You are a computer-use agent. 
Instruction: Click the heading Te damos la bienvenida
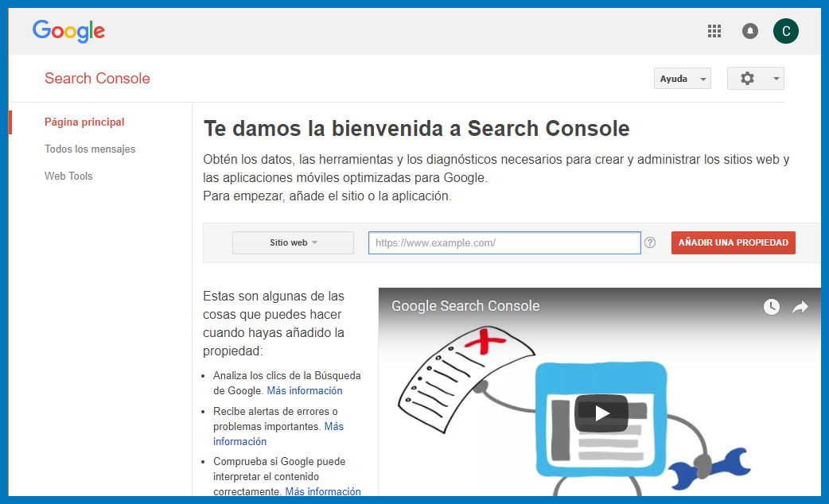click(417, 128)
